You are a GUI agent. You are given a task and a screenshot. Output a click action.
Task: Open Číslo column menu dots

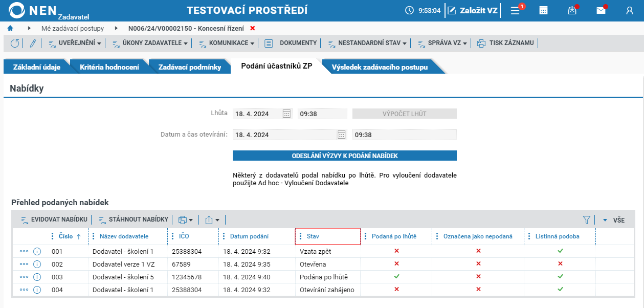[52, 236]
